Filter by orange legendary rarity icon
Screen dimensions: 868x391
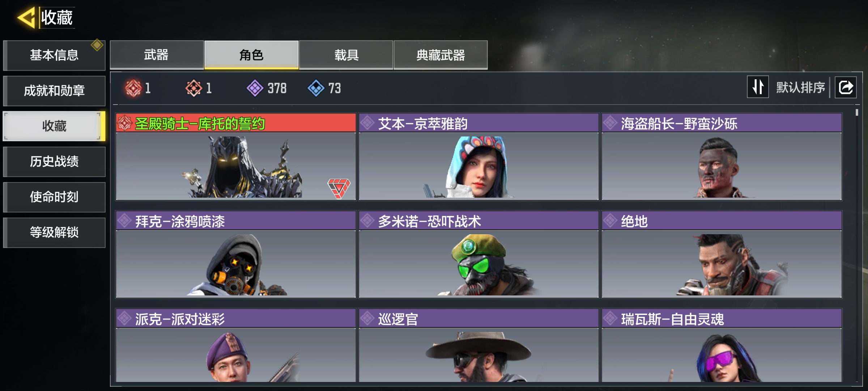point(194,88)
